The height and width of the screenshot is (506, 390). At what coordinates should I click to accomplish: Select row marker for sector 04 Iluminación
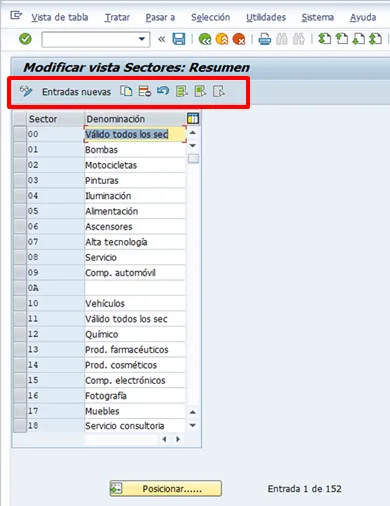20,195
